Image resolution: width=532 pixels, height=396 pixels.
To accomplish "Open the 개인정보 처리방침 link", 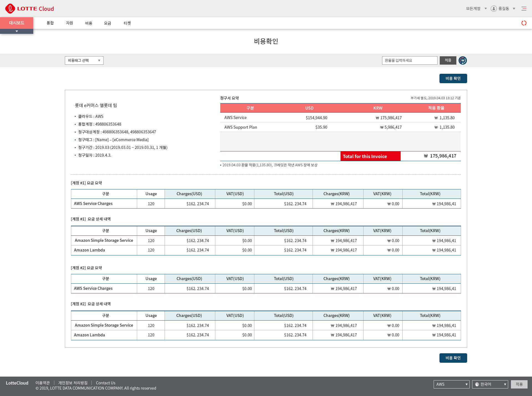I will [x=73, y=383].
